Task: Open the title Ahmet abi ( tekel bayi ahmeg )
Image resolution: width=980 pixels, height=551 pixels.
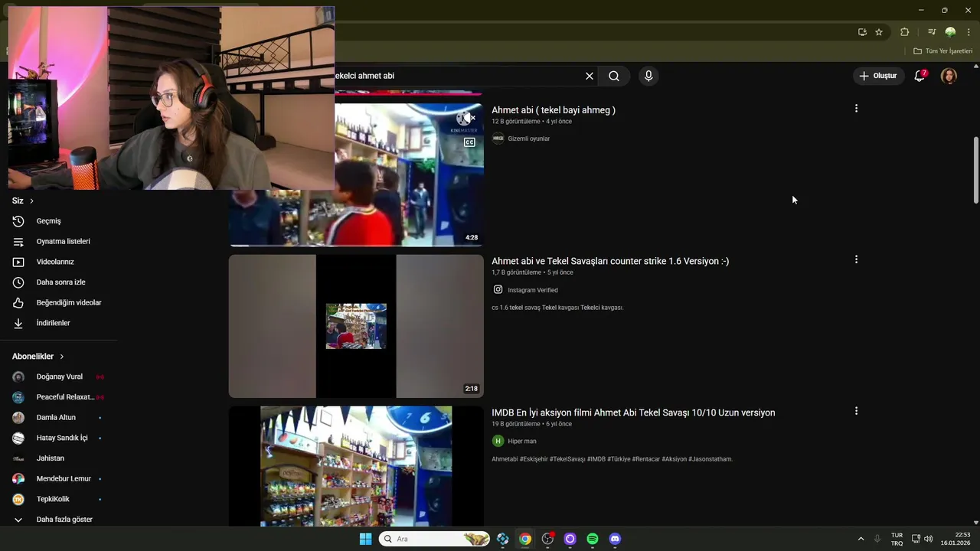Action: point(554,110)
